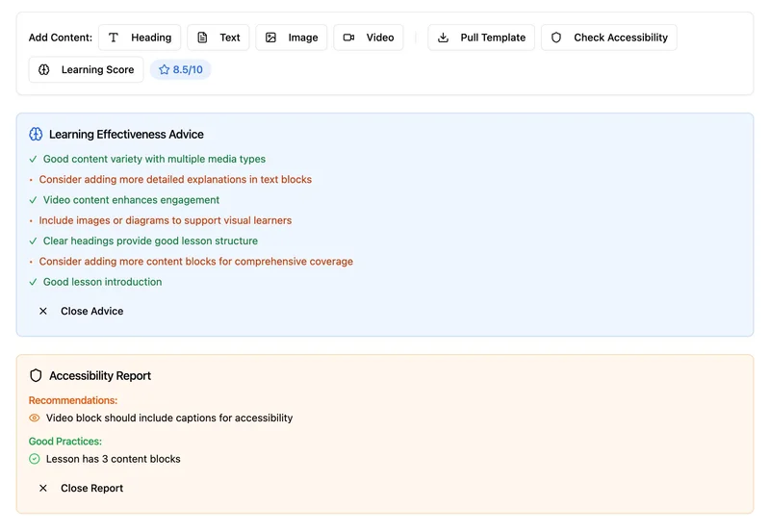The image size is (770, 532).
Task: Click checkmark beside Good lesson introduction
Action: point(33,282)
